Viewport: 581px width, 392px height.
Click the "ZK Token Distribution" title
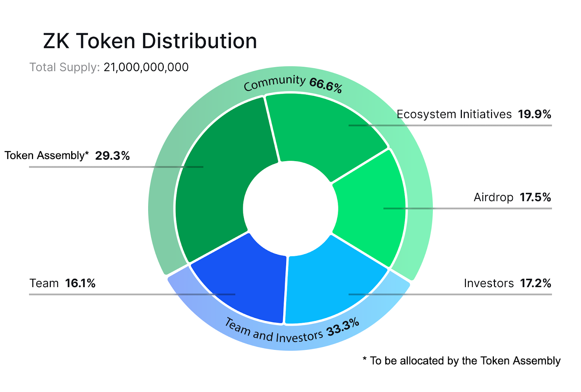[150, 41]
